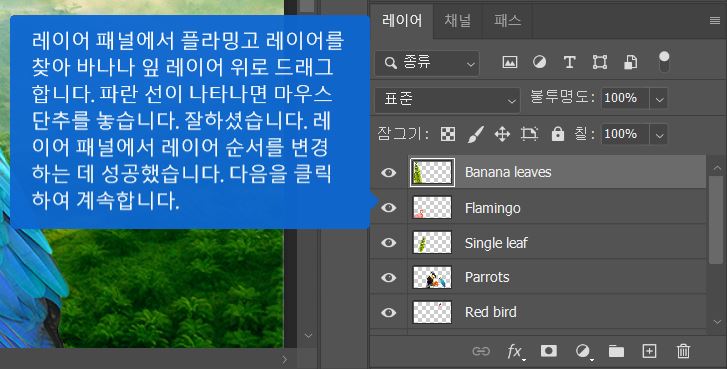Click the layers panel vertical scrollbar thumb
The image size is (727, 369).
click(715, 219)
